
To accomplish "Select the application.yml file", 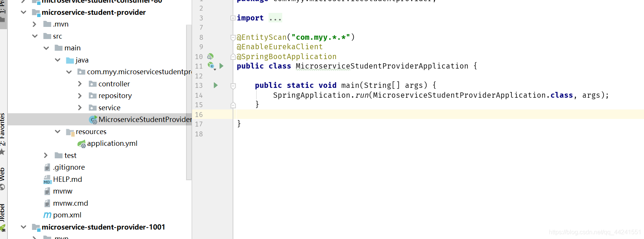I will pos(112,144).
